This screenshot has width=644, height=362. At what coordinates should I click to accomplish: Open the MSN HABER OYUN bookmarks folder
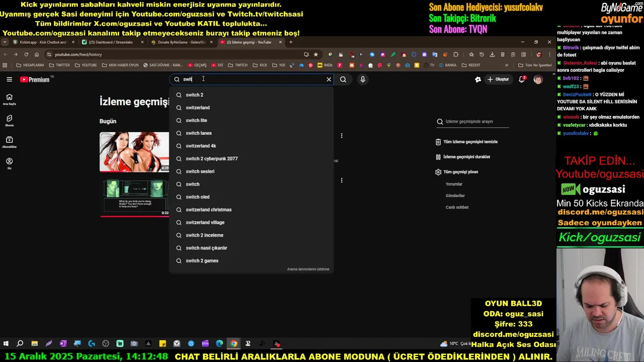pyautogui.click(x=120, y=65)
